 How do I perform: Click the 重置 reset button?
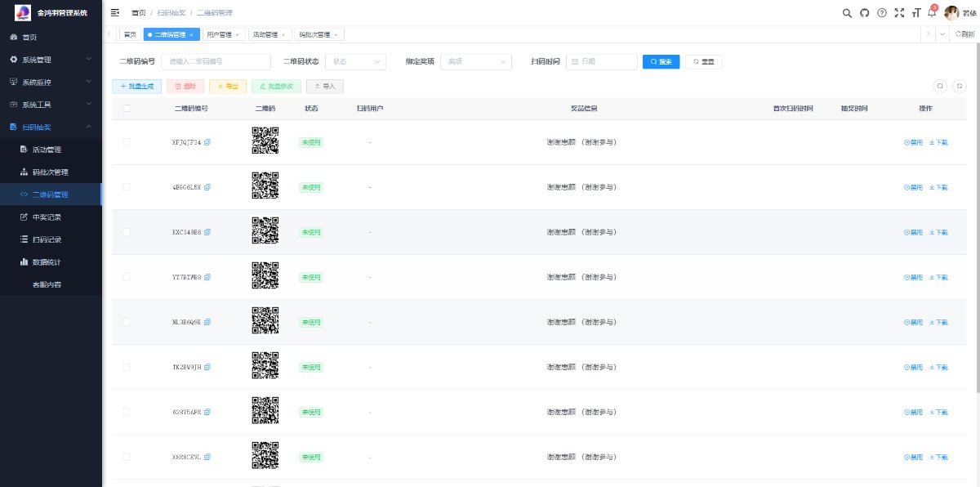(x=703, y=61)
